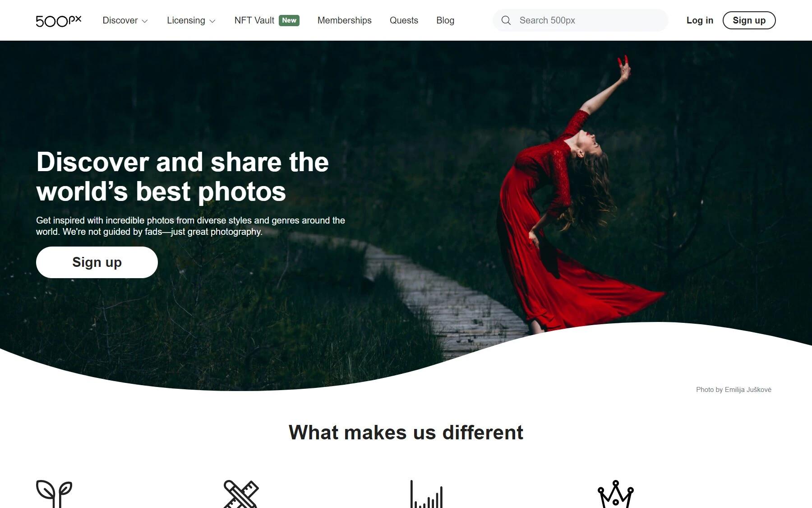Image resolution: width=812 pixels, height=508 pixels.
Task: Click the green New badge
Action: click(289, 20)
